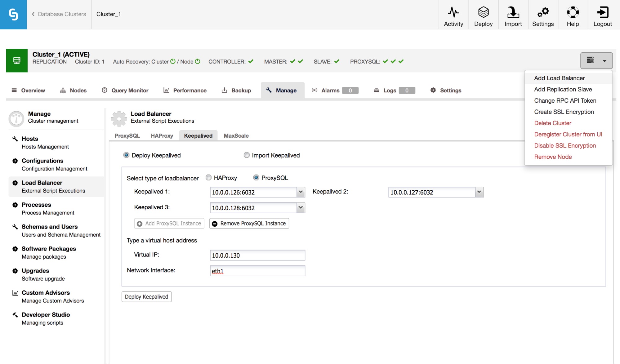620x364 pixels.
Task: Open global Settings gears icon
Action: pos(543,12)
